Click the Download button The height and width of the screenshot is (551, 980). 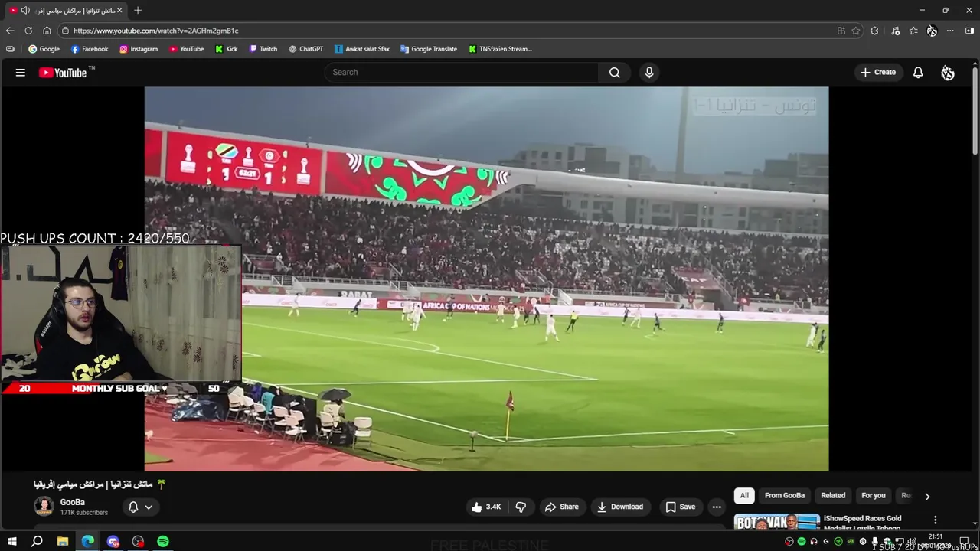620,507
